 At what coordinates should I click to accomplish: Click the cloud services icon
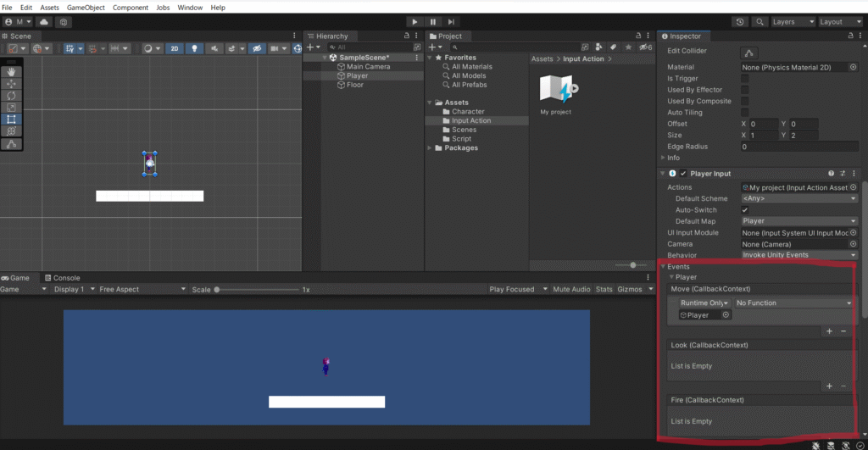(44, 22)
